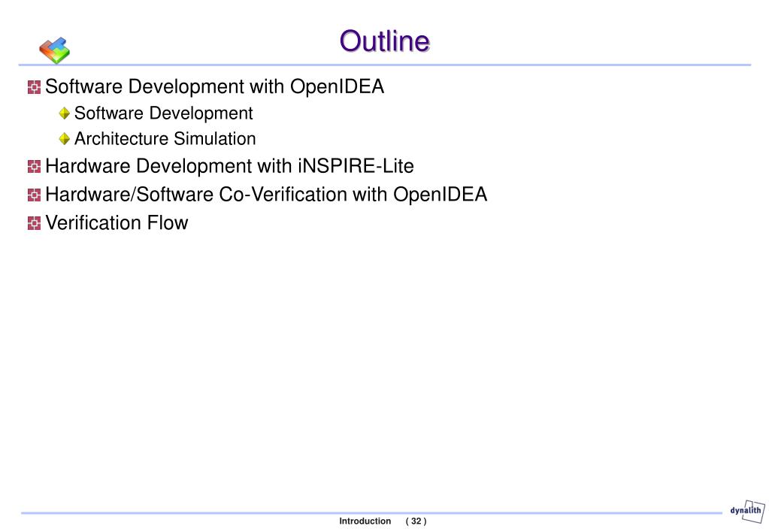Select the Outline slide title
This screenshot has width=769, height=532.
(385, 41)
